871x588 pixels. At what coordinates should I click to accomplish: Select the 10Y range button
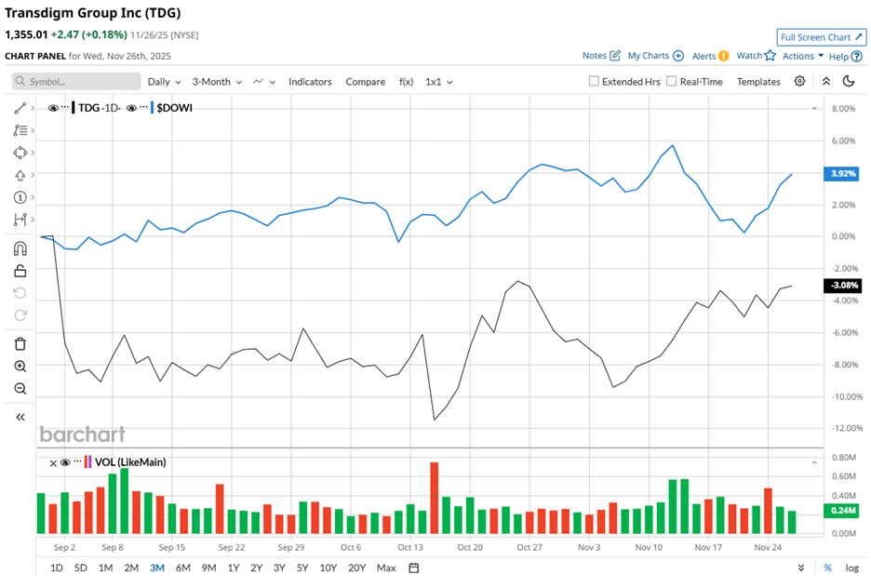(x=328, y=568)
